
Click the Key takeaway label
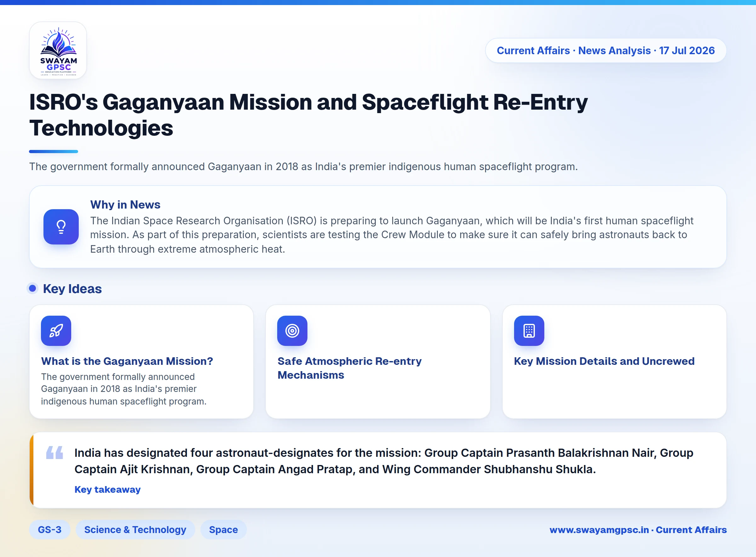point(107,489)
